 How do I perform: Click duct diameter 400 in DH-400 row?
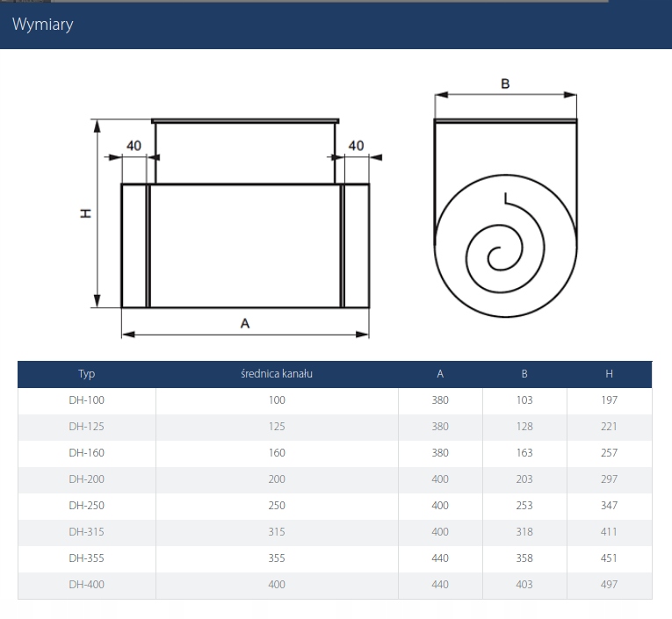click(277, 585)
